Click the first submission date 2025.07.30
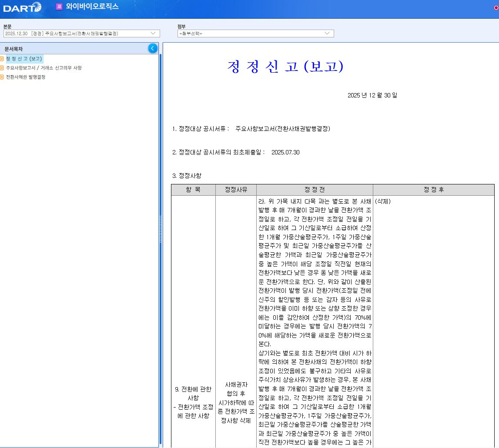This screenshot has width=499, height=448. [285, 152]
